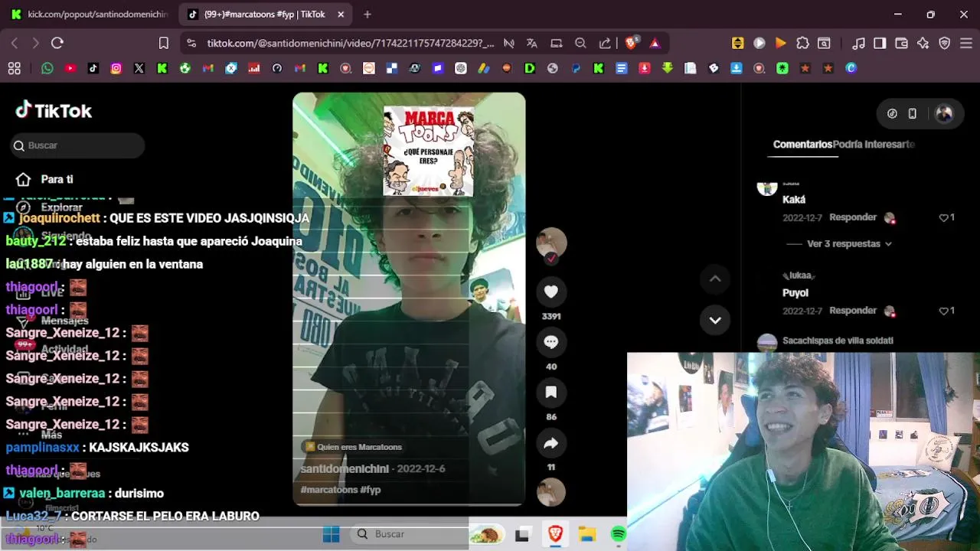Viewport: 980px width, 551px height.
Task: Switch to the Comentarios tab
Action: tap(802, 144)
